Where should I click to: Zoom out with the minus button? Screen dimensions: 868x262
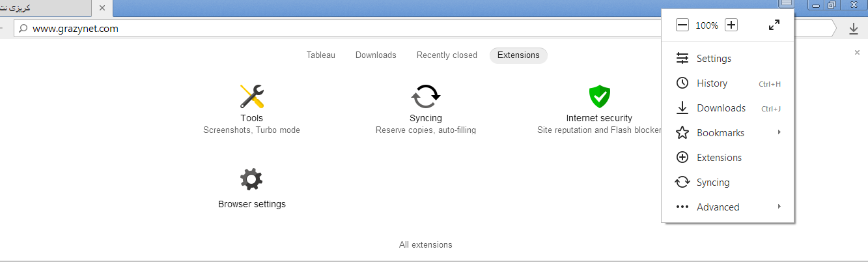[x=682, y=25]
